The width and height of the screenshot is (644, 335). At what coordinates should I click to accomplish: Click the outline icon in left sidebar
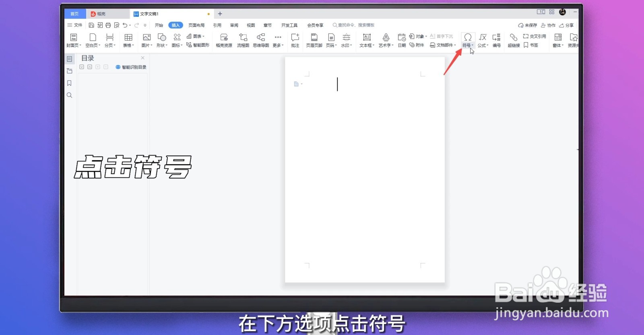(x=69, y=59)
